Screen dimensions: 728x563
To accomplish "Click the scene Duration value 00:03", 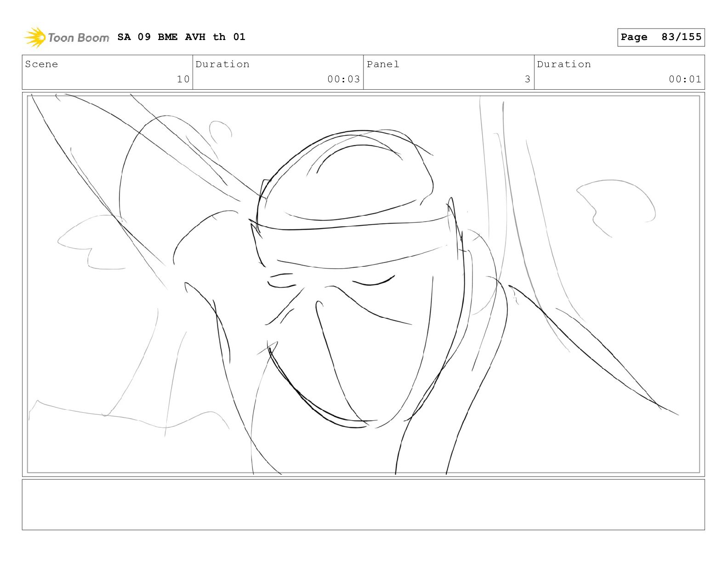I will 344,79.
